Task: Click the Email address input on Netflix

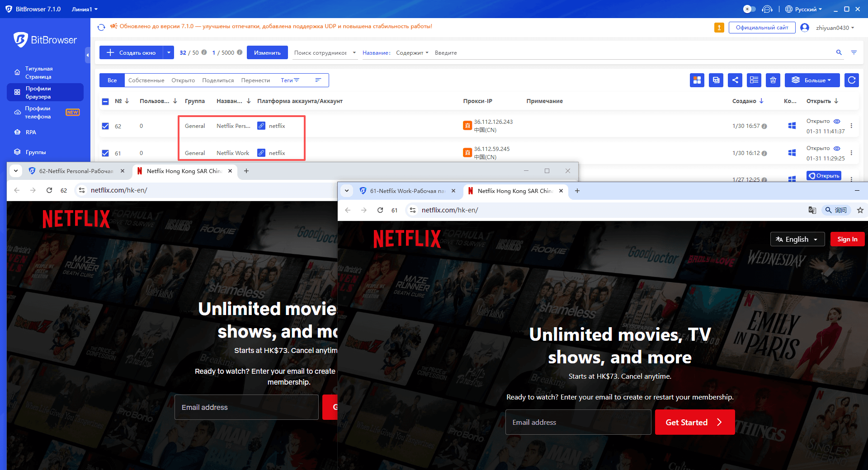Action: (578, 422)
